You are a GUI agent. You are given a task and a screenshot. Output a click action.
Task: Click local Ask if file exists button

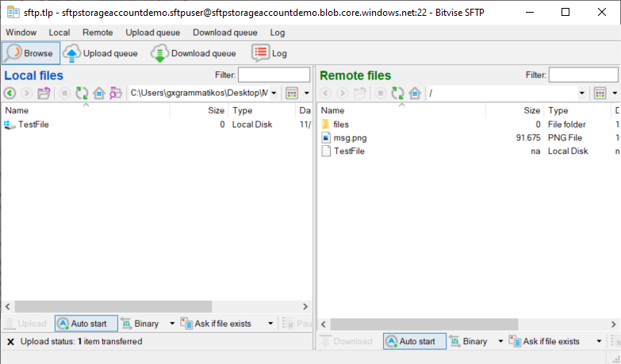tap(216, 324)
